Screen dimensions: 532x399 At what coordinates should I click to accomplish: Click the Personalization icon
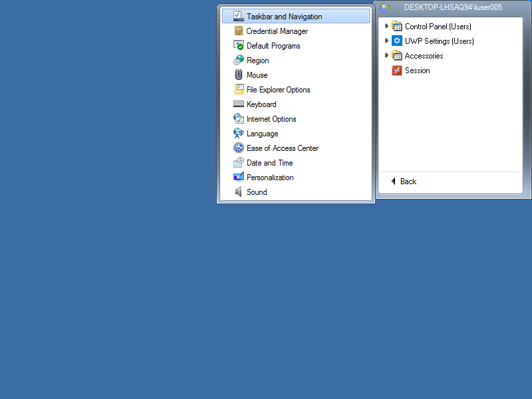tap(239, 178)
